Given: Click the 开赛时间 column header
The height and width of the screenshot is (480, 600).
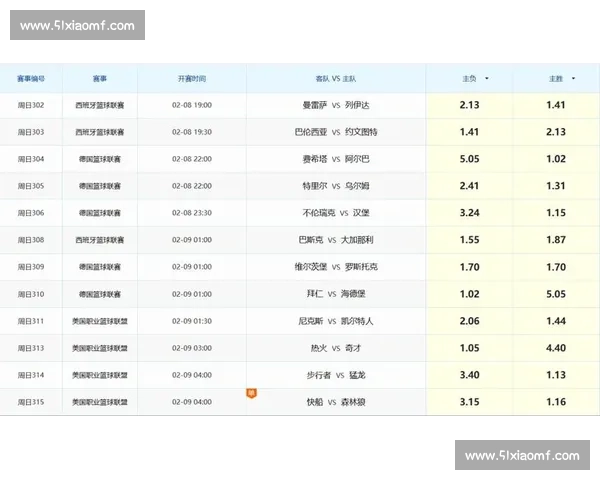Looking at the screenshot, I should pyautogui.click(x=191, y=78).
